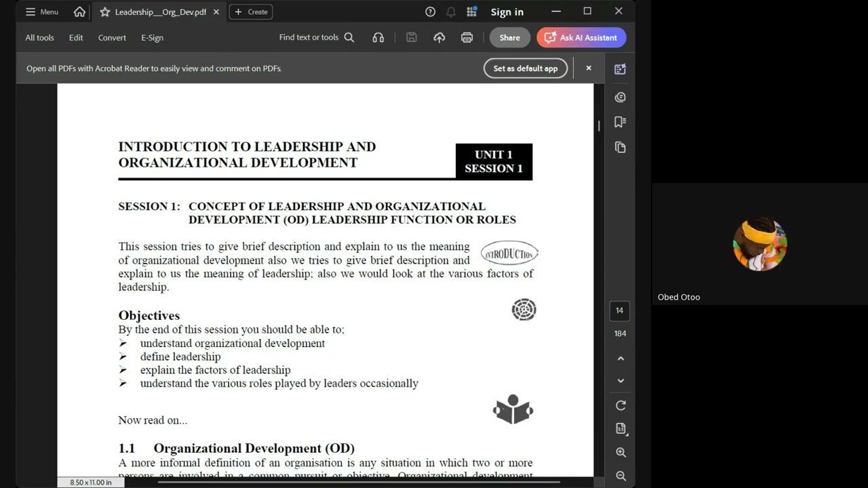This screenshot has width=868, height=488.
Task: Click the '1.1 Organizational Development (OD)' heading
Action: tap(237, 448)
